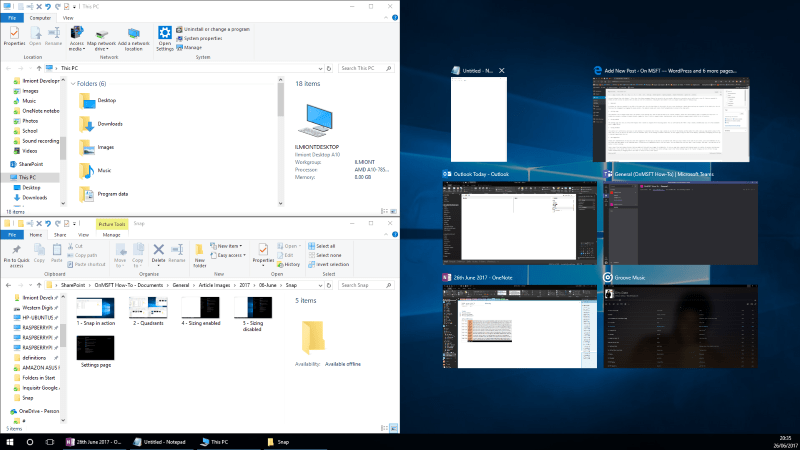Expand address bar history dropdown in Snap window
This screenshot has width=800, height=450.
click(x=320, y=285)
